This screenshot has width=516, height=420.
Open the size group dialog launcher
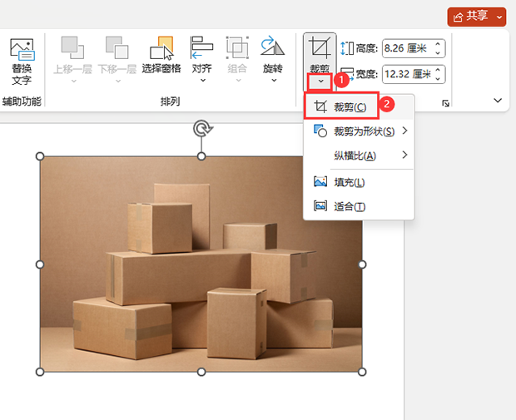[445, 104]
